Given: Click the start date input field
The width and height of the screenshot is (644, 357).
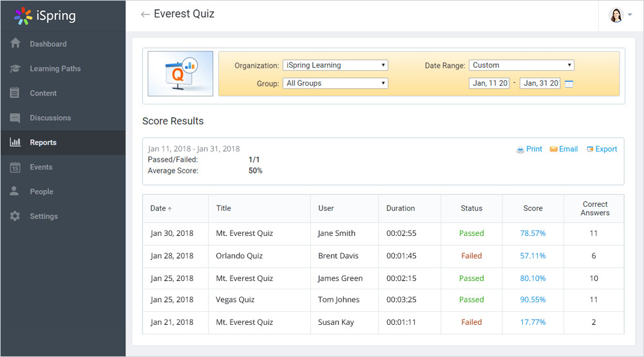Looking at the screenshot, I should (x=489, y=83).
